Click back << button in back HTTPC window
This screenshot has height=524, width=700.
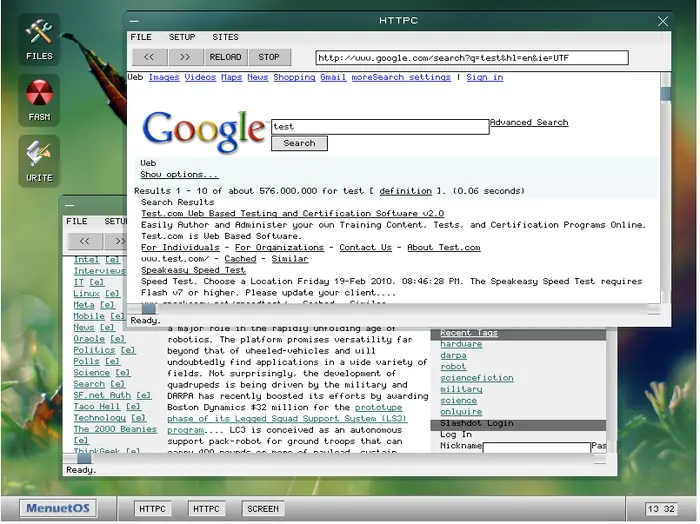[x=85, y=241]
